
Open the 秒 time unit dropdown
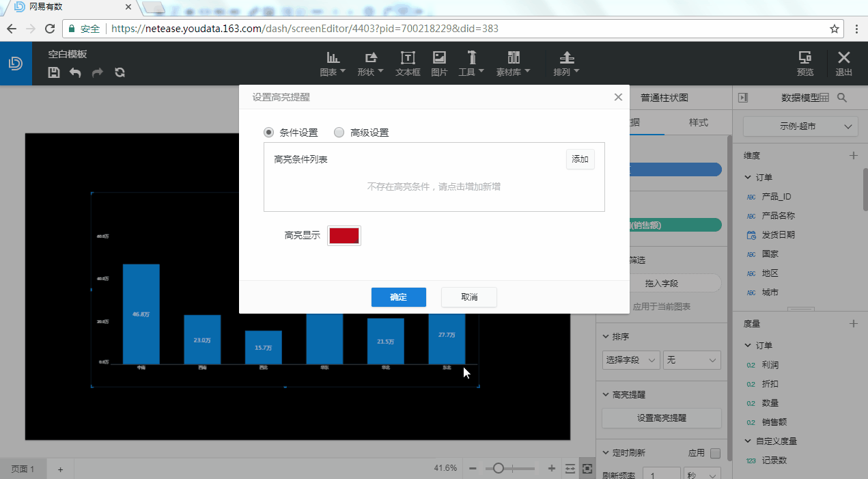[701, 474]
